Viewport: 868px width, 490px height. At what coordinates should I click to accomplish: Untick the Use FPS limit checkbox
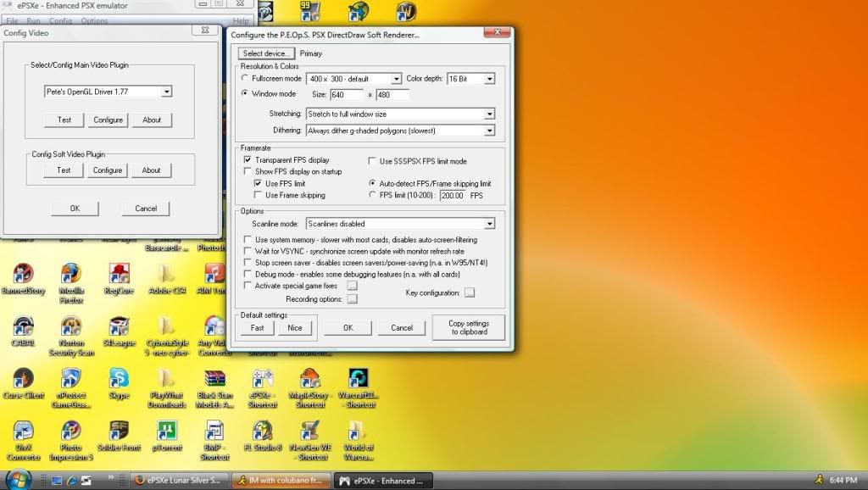(258, 183)
